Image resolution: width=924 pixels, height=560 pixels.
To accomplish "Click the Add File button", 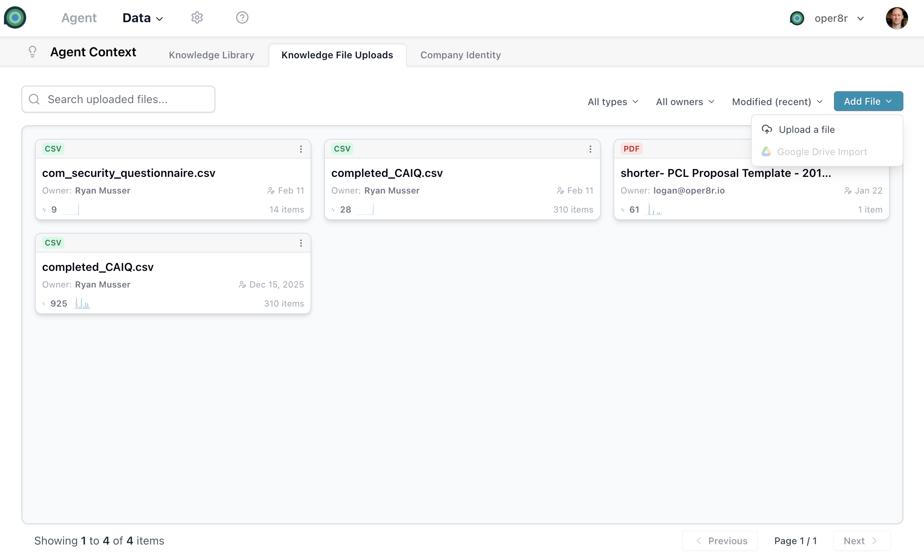I will (868, 101).
